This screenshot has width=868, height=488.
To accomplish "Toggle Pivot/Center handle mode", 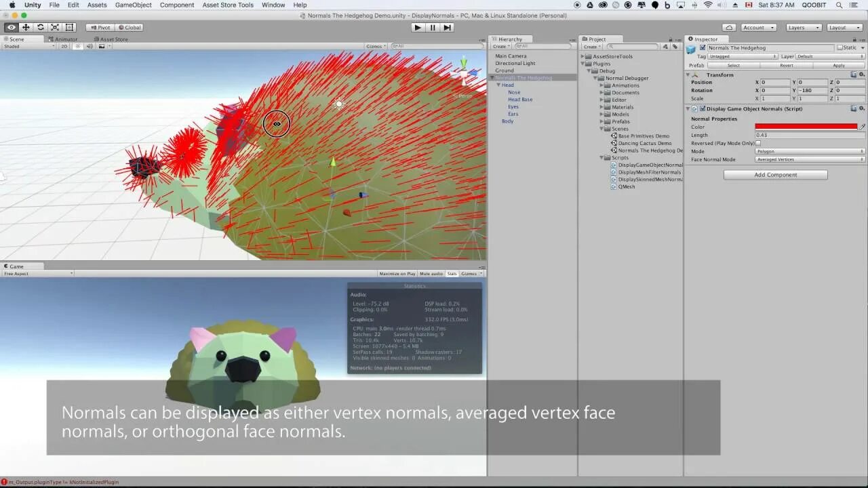I will pos(100,28).
